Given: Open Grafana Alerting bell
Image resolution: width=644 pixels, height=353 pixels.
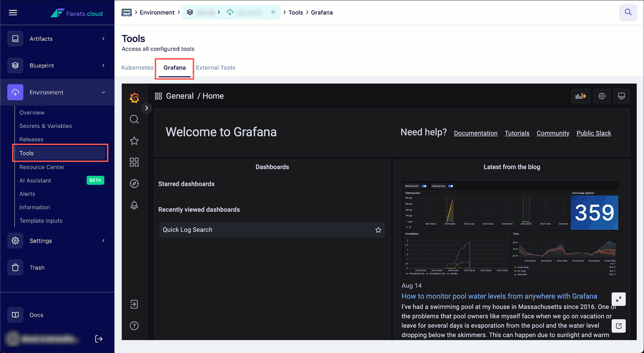Looking at the screenshot, I should coord(134,205).
